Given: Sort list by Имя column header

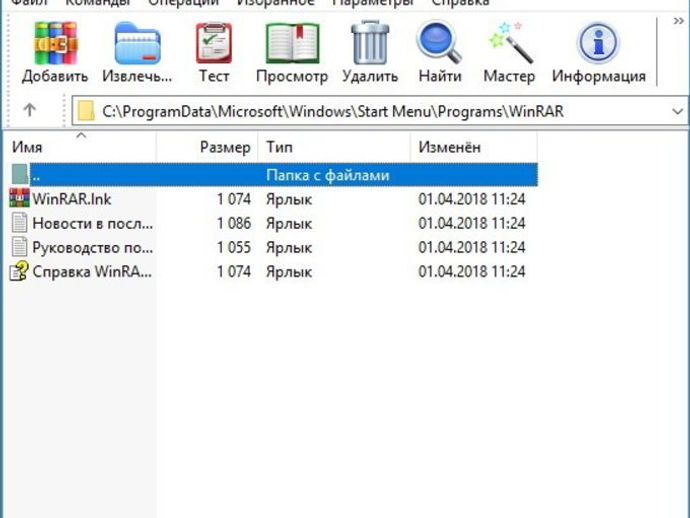Looking at the screenshot, I should (80, 147).
